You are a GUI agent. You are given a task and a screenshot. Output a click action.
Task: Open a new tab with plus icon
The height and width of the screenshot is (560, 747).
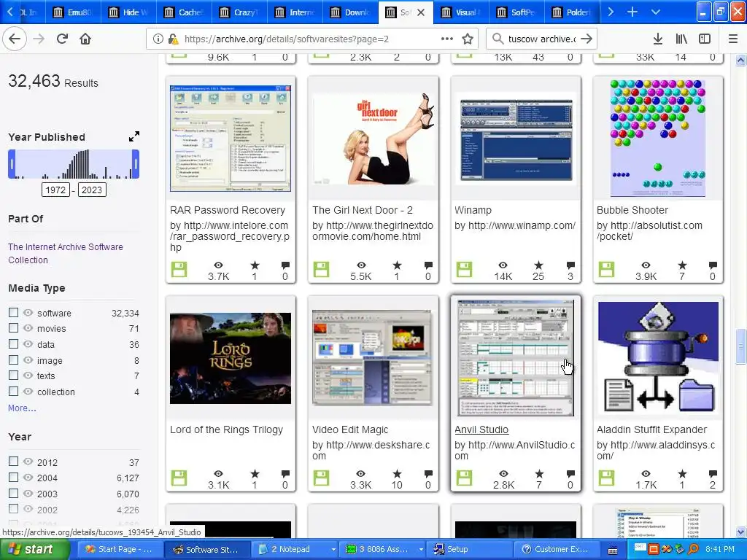[x=632, y=12]
